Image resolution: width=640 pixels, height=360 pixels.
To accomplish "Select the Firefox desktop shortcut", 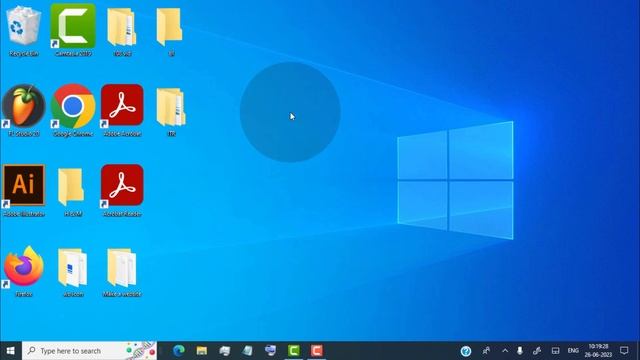I will coord(24,270).
